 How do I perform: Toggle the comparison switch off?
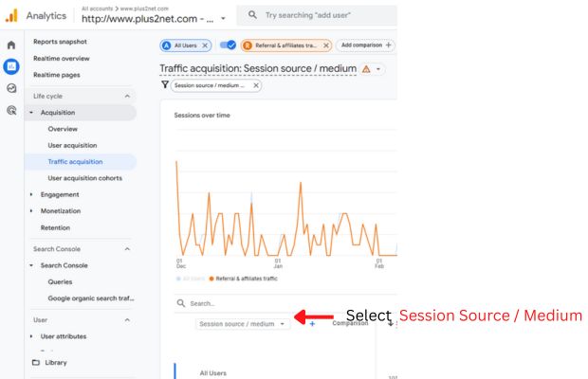(x=228, y=45)
